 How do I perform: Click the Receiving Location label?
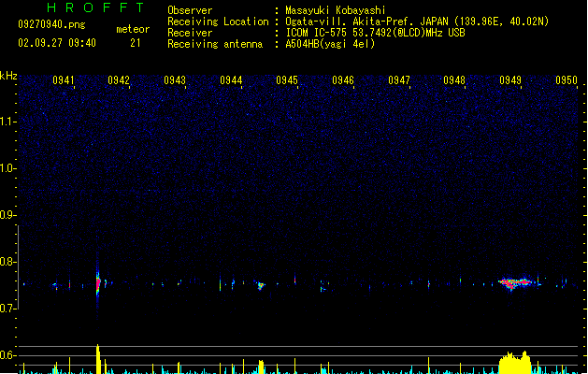(218, 22)
